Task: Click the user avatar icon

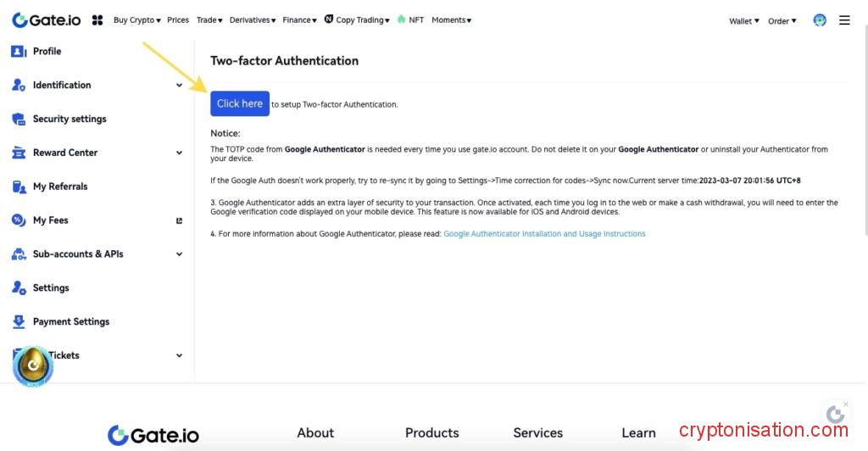Action: tap(819, 20)
